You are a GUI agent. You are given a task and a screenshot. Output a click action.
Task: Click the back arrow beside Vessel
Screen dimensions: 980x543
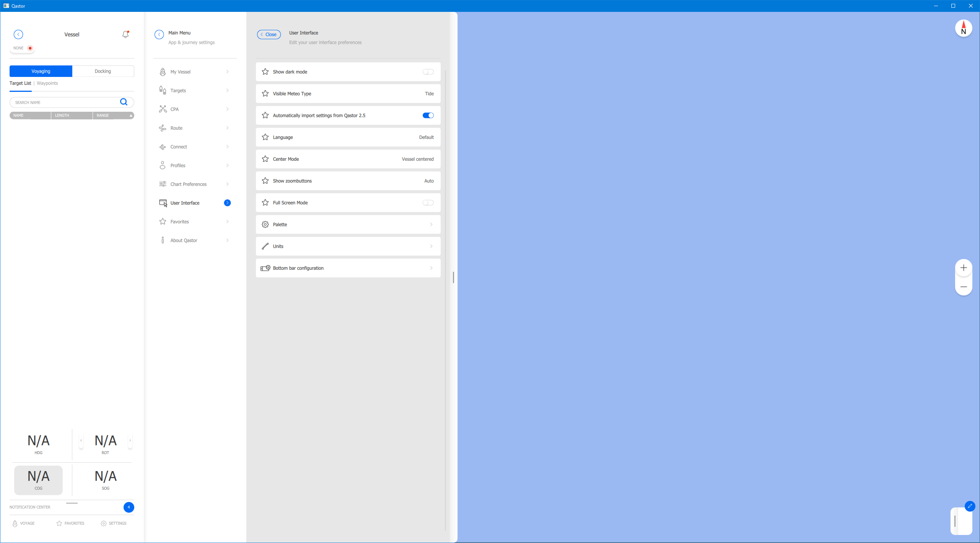tap(18, 34)
